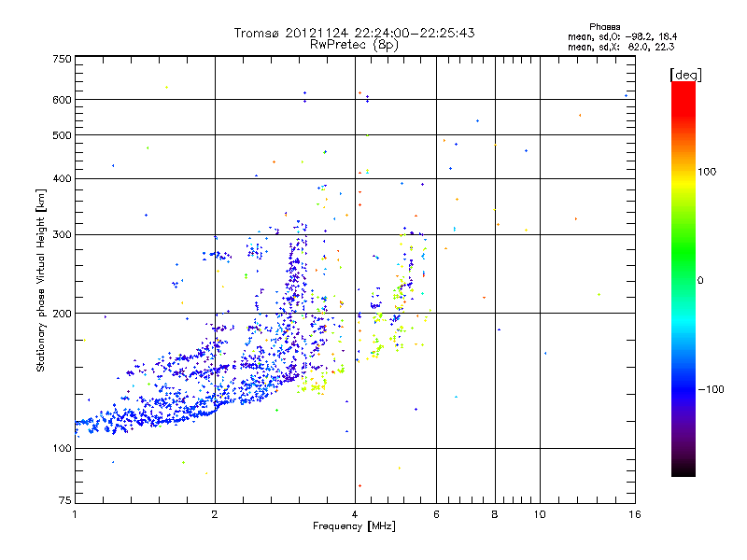Viewport: 747px width, 560px height.
Task: Click the colorbar tick label '-100'
Action: click(711, 389)
